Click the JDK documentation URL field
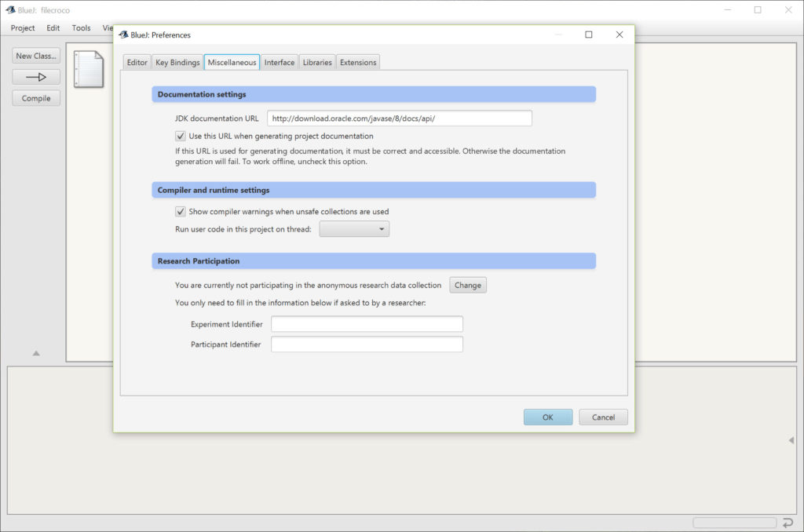The width and height of the screenshot is (804, 532). click(x=400, y=118)
